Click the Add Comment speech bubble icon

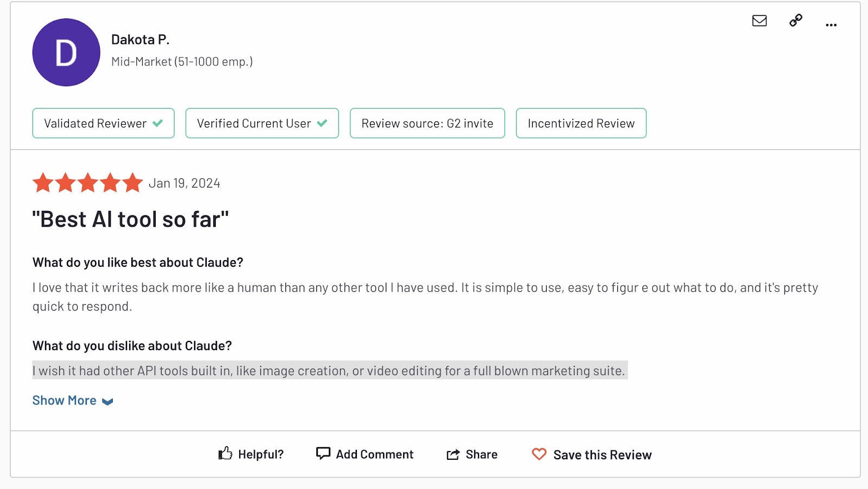pos(323,453)
